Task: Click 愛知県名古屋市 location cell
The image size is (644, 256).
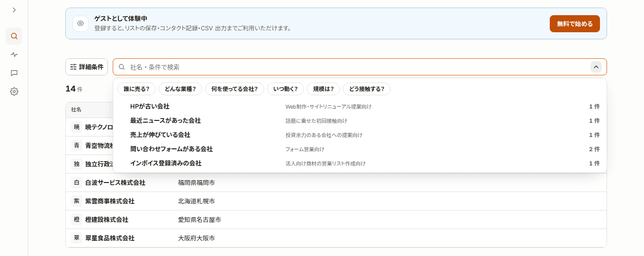Action: coord(199,219)
